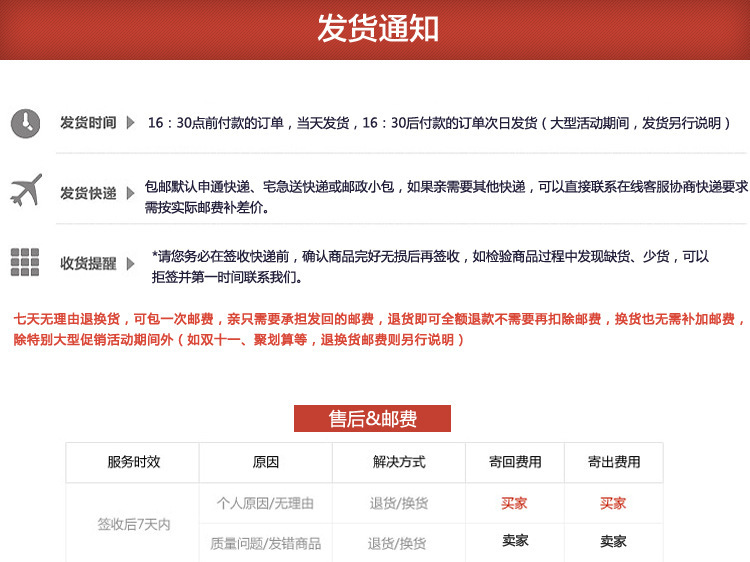Image resolution: width=750 pixels, height=562 pixels.
Task: Click the arrow right of 发货时间
Action: tap(130, 123)
